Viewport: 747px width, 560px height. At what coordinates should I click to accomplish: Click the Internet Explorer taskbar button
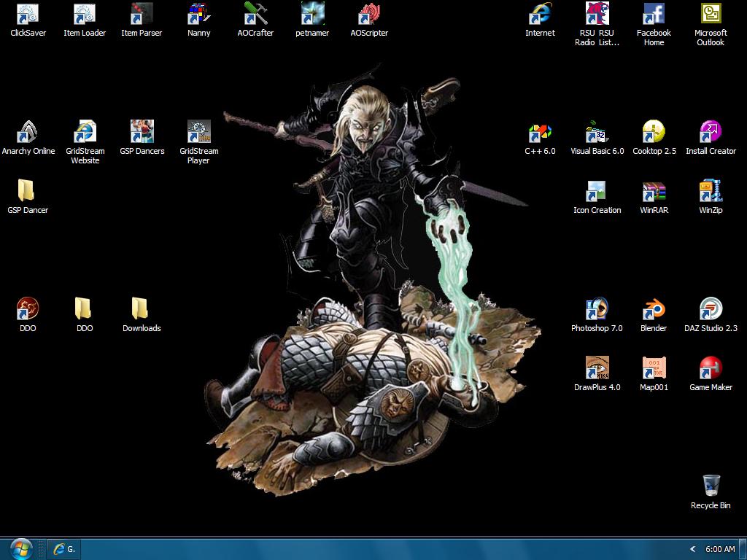[64, 549]
